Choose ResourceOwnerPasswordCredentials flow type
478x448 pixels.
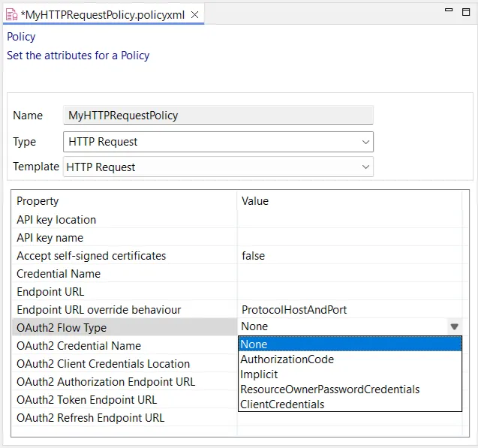click(x=350, y=389)
